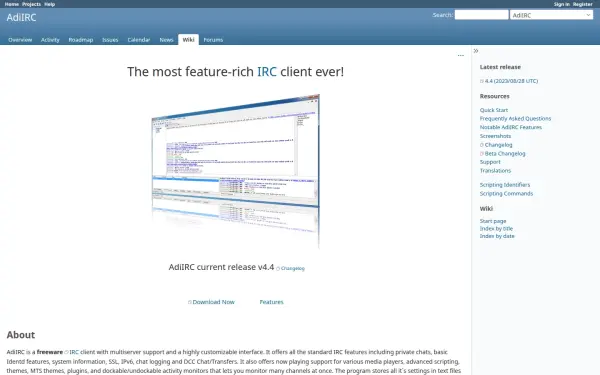Open the Beta Changelog link

[x=503, y=154]
